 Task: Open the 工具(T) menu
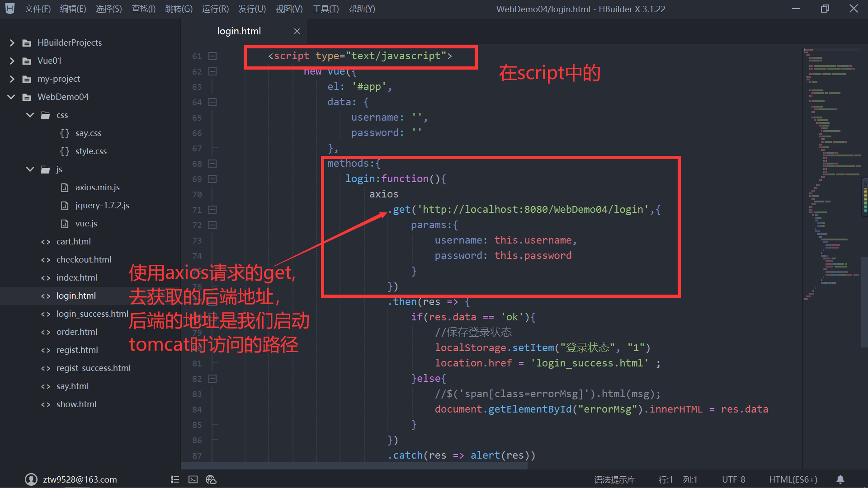coord(325,9)
